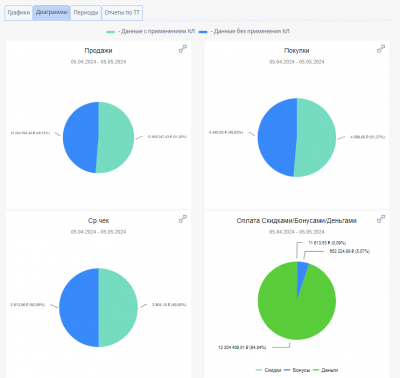Click the date range under Покупки

(x=297, y=62)
